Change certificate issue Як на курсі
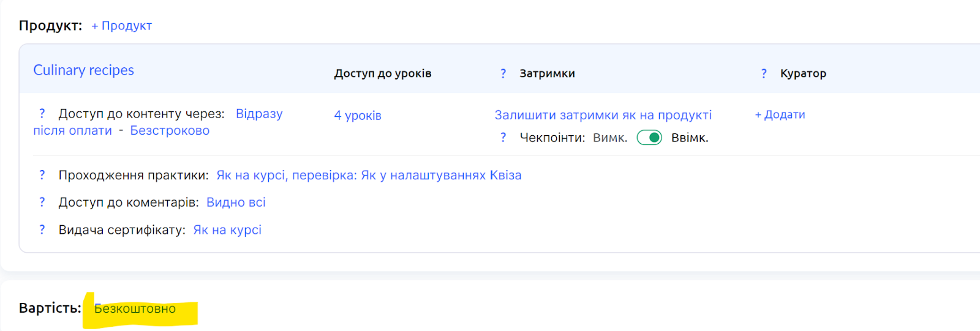Viewport: 980px width, 331px height. (227, 229)
